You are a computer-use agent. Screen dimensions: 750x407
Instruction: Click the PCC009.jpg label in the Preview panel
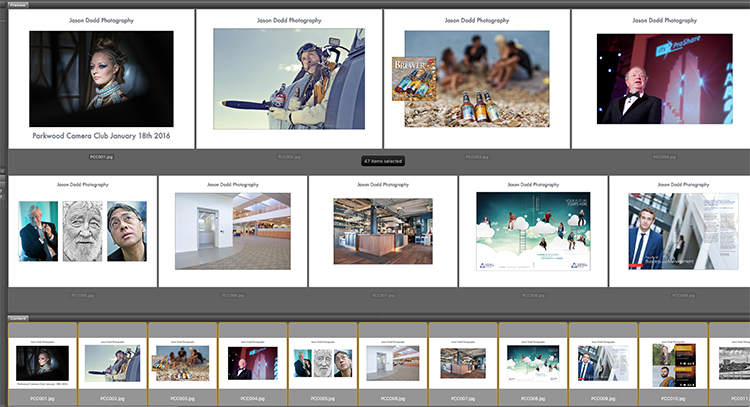(x=684, y=296)
